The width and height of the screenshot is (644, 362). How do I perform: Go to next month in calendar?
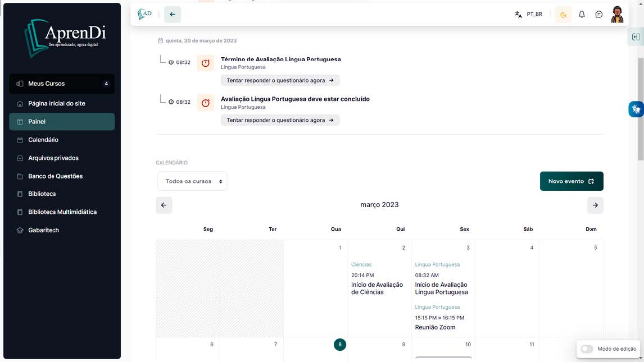tap(595, 205)
